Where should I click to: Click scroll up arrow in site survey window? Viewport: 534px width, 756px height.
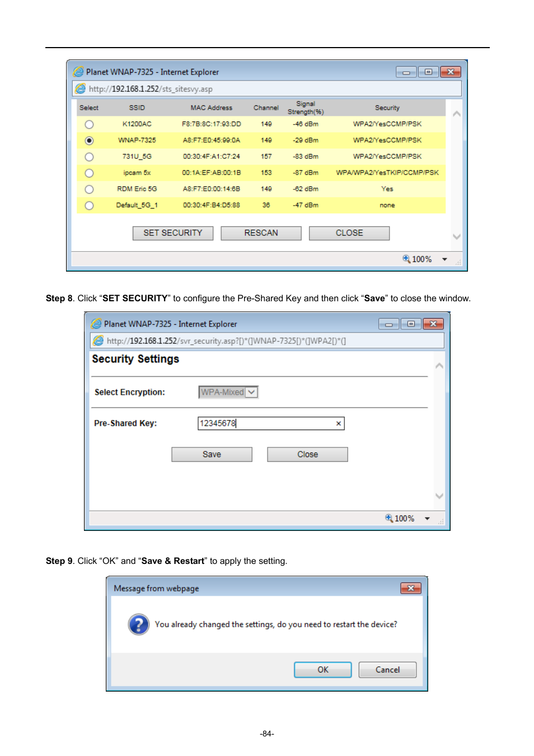tap(457, 114)
